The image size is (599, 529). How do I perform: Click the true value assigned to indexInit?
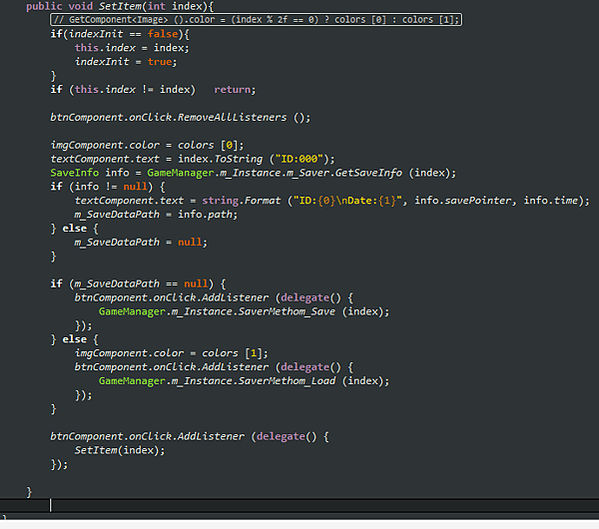click(160, 62)
